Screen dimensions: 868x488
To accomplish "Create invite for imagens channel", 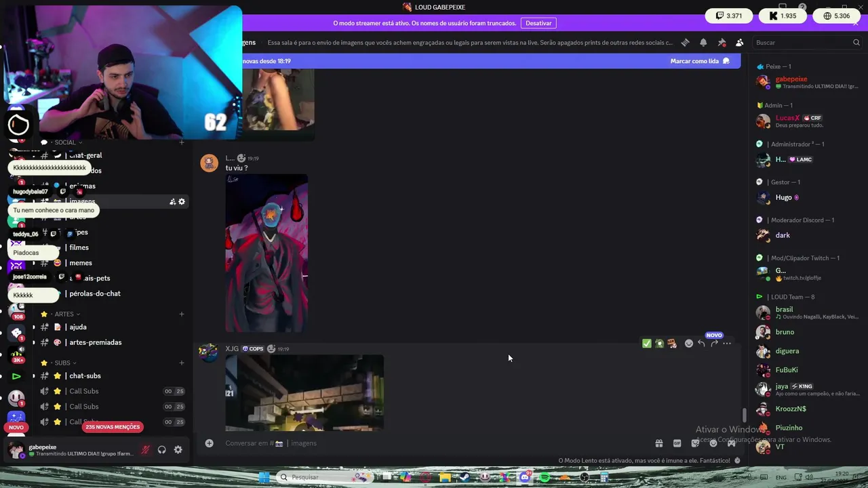I will click(x=172, y=201).
